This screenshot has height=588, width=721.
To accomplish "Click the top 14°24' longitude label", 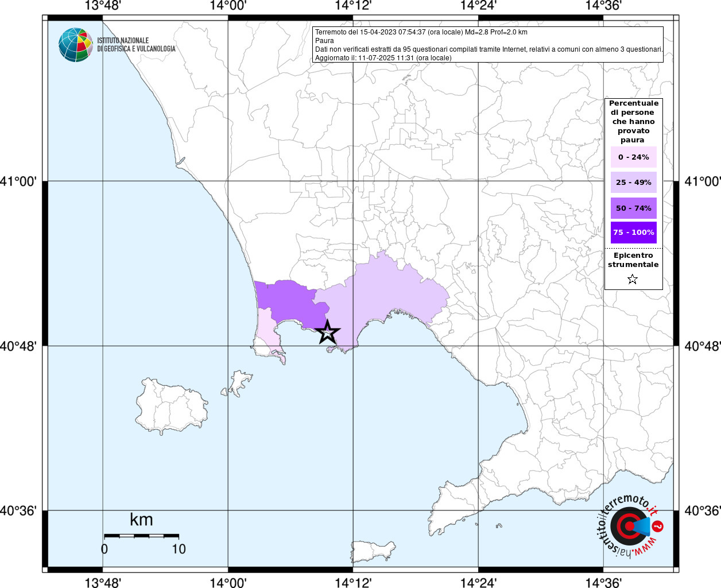I will 478,6.
